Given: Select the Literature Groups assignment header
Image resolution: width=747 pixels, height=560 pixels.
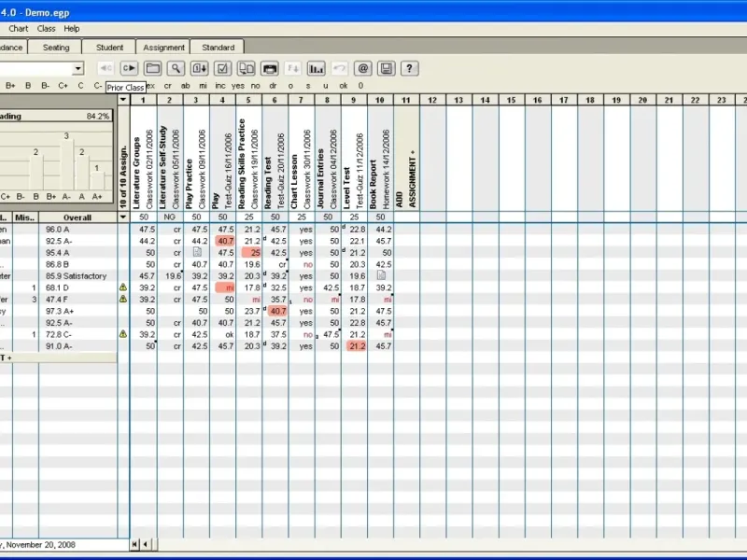Looking at the screenshot, I should (x=143, y=158).
